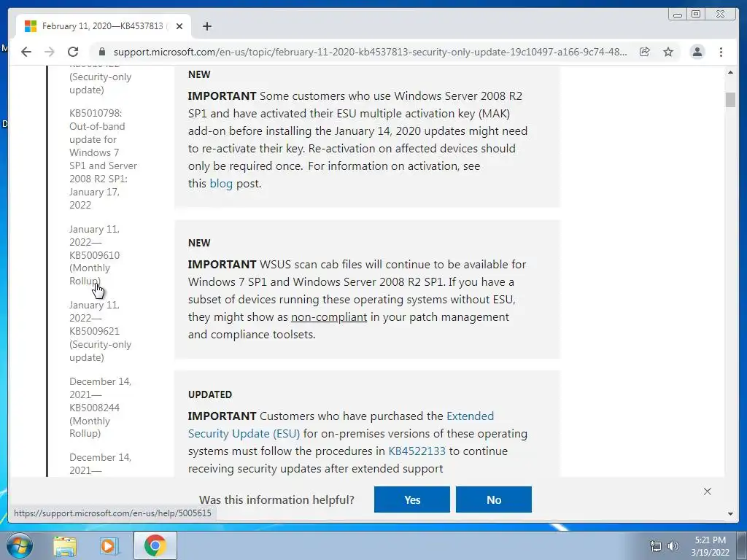Click the vertical scrollbar thumb
Viewport: 747px width, 560px height.
tap(730, 99)
